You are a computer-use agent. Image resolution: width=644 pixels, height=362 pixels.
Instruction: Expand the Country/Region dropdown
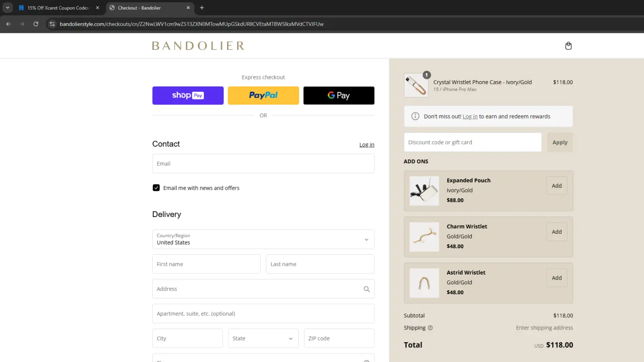263,239
